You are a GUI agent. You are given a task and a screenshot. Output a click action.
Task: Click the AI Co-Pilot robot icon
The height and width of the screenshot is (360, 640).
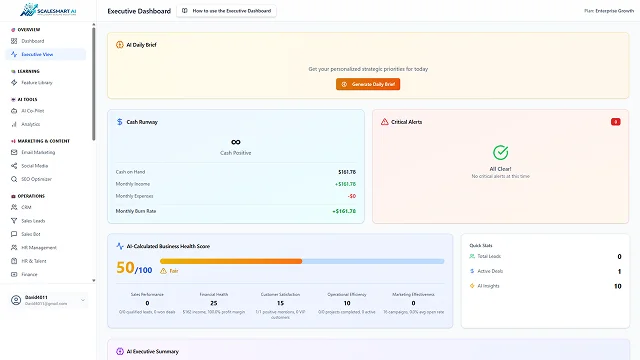pyautogui.click(x=14, y=111)
